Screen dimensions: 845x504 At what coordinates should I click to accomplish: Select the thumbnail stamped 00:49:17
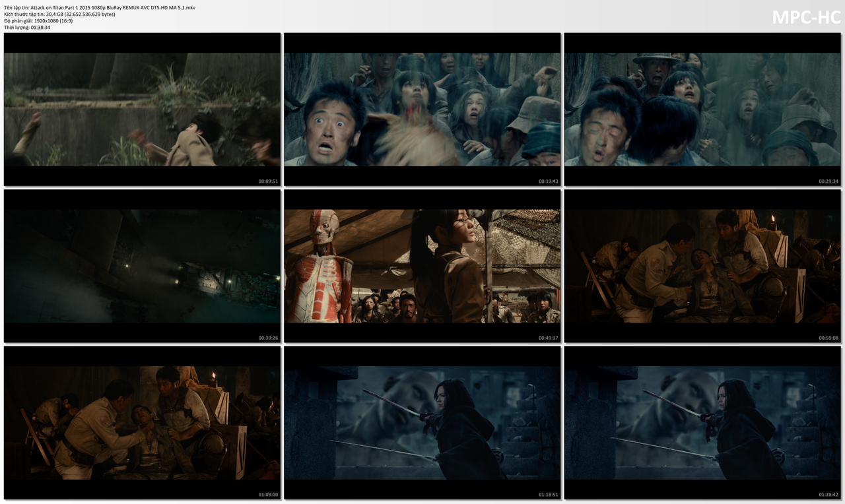422,266
